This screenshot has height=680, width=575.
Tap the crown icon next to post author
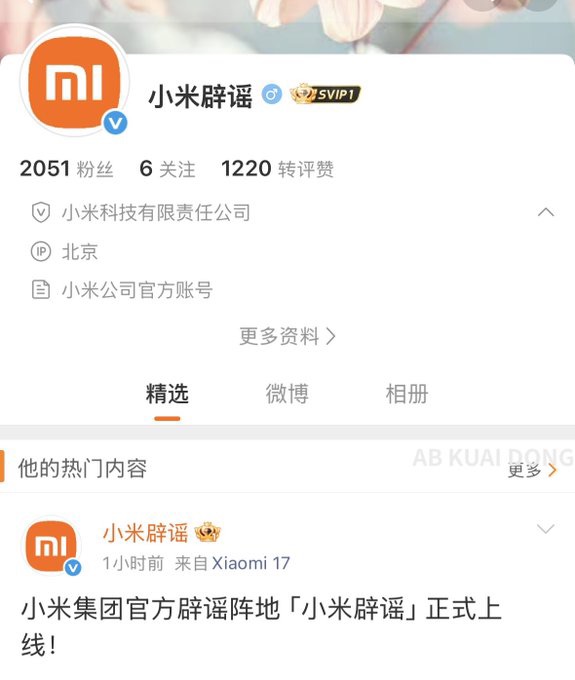coord(208,533)
